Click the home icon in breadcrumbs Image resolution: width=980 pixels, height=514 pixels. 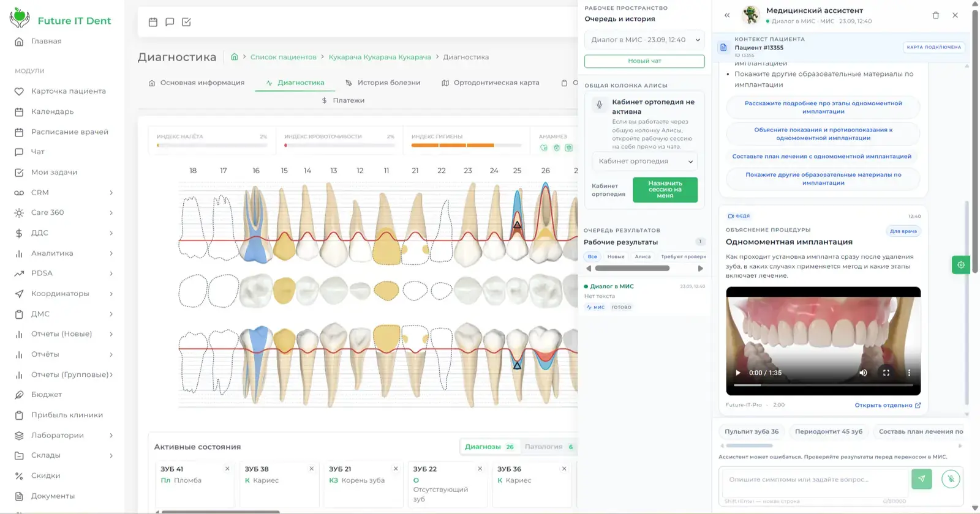point(234,57)
